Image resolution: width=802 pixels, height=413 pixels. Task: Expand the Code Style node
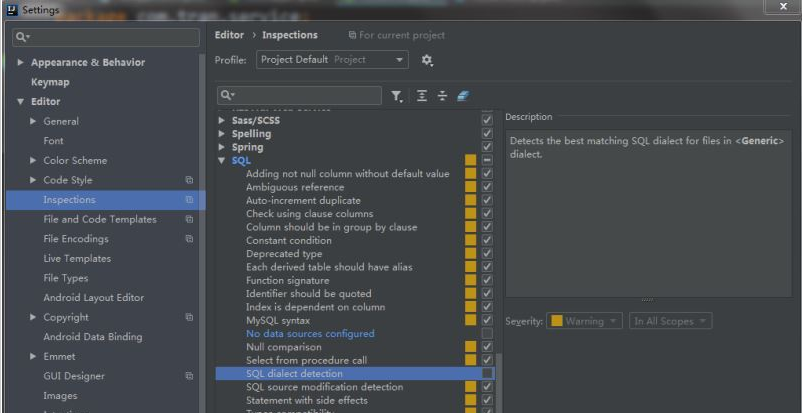33,180
